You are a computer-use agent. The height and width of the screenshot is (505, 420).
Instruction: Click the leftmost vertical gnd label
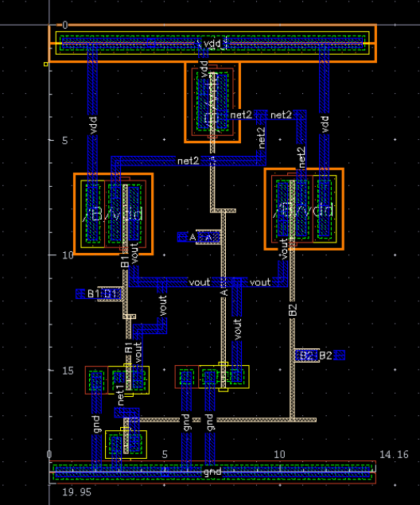(x=96, y=424)
